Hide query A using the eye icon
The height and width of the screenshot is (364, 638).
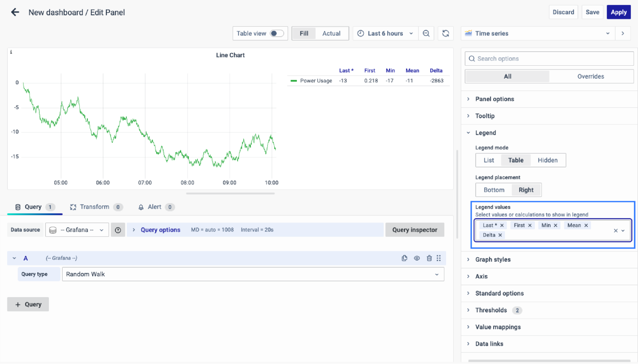click(417, 258)
